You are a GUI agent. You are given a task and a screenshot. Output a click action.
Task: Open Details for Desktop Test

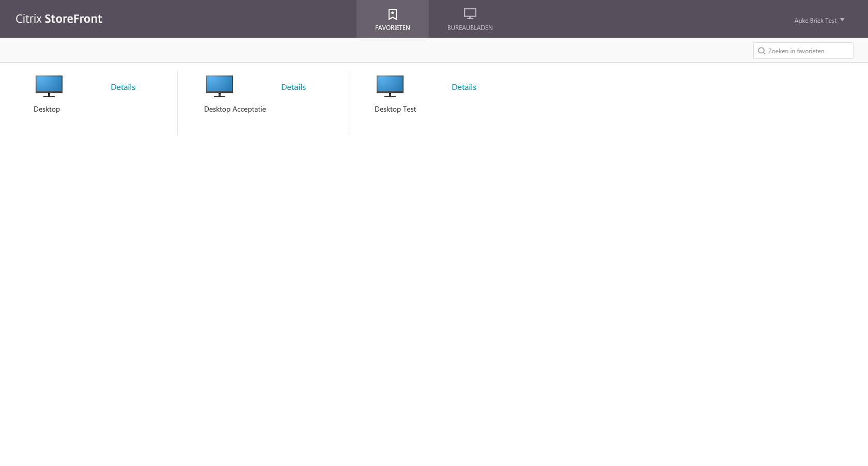coord(464,87)
